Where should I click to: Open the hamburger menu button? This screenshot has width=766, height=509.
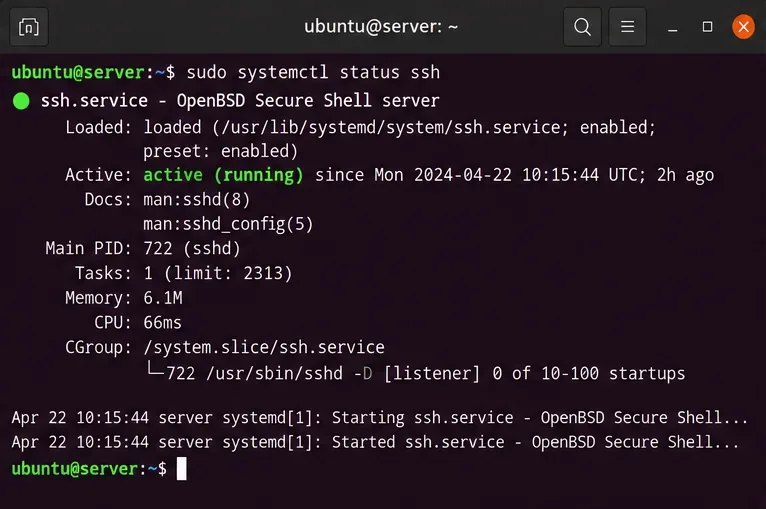click(x=627, y=27)
